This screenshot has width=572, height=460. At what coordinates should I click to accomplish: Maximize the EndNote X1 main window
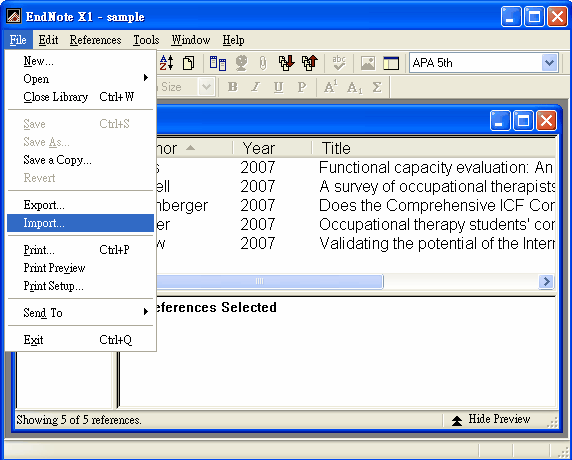(x=534, y=16)
